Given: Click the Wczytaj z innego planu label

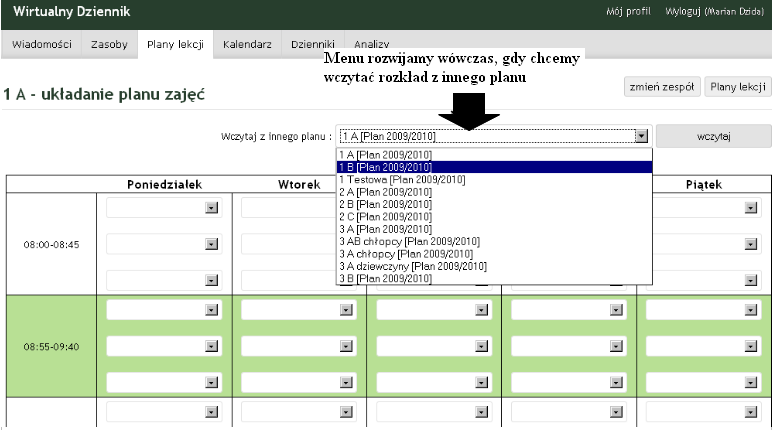Looking at the screenshot, I should (276, 137).
